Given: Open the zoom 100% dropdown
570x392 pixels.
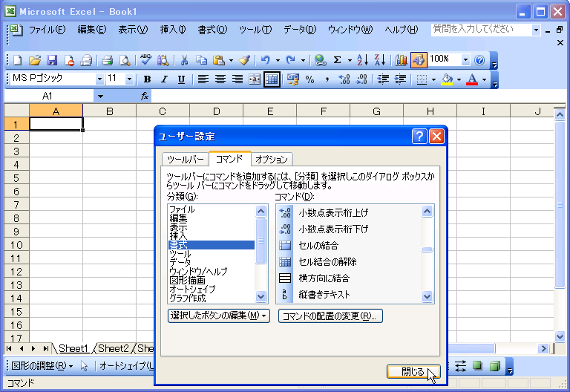Looking at the screenshot, I should [x=465, y=59].
